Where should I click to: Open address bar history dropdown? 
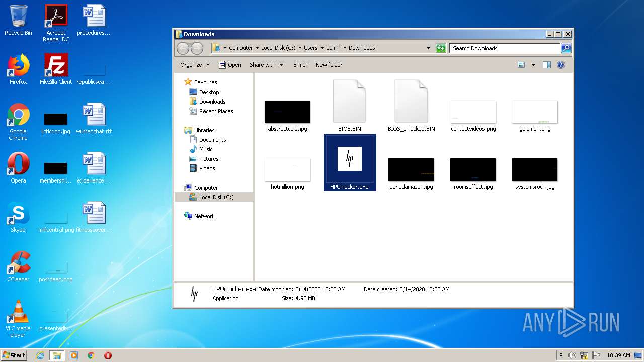click(428, 48)
